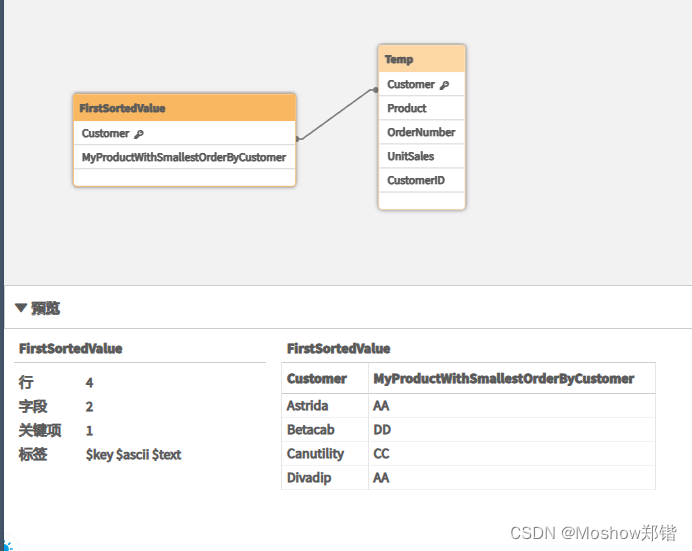Collapse the 预览 preview panel triangle
The image size is (692, 551).
(x=21, y=307)
